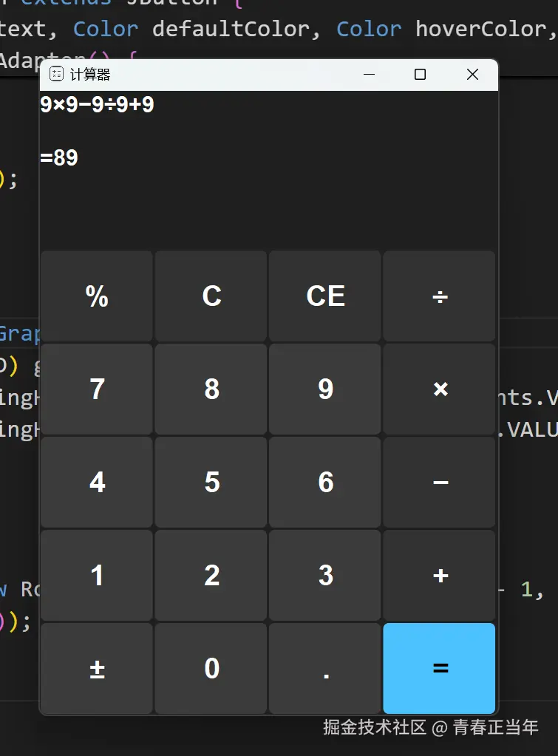Viewport: 558px width, 756px height.
Task: Tap digit 8 on keypad
Action: [211, 389]
